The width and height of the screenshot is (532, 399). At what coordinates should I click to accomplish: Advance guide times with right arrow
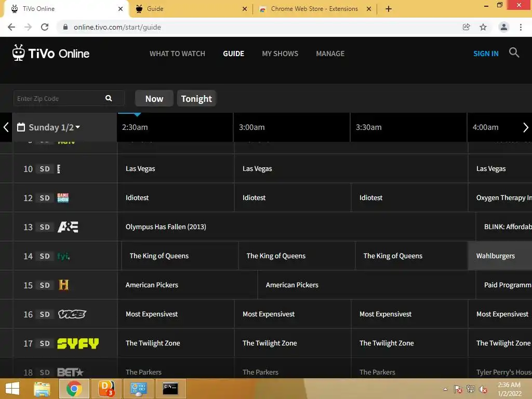526,127
